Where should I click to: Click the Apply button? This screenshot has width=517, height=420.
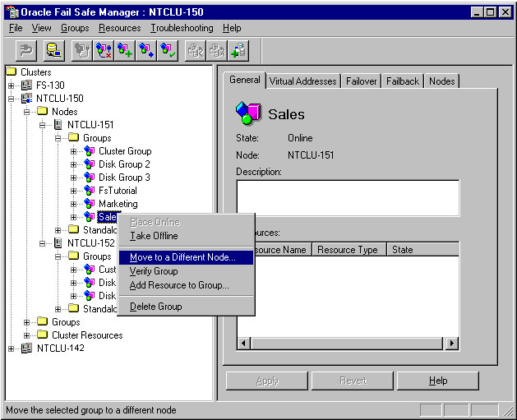(267, 381)
